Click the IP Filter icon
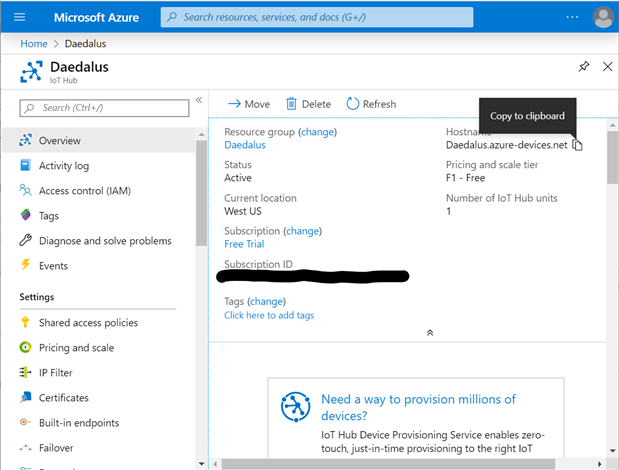This screenshot has height=470, width=619. (26, 372)
